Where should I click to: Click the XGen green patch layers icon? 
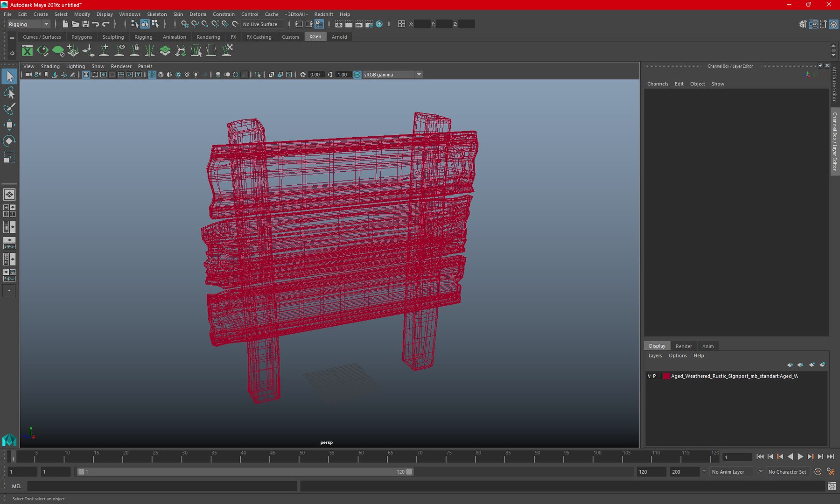point(165,50)
